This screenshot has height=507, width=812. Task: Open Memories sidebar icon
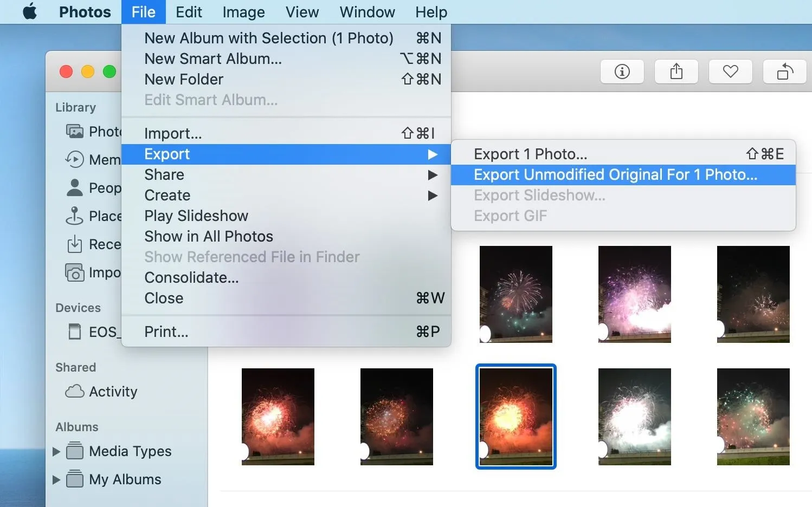click(74, 159)
